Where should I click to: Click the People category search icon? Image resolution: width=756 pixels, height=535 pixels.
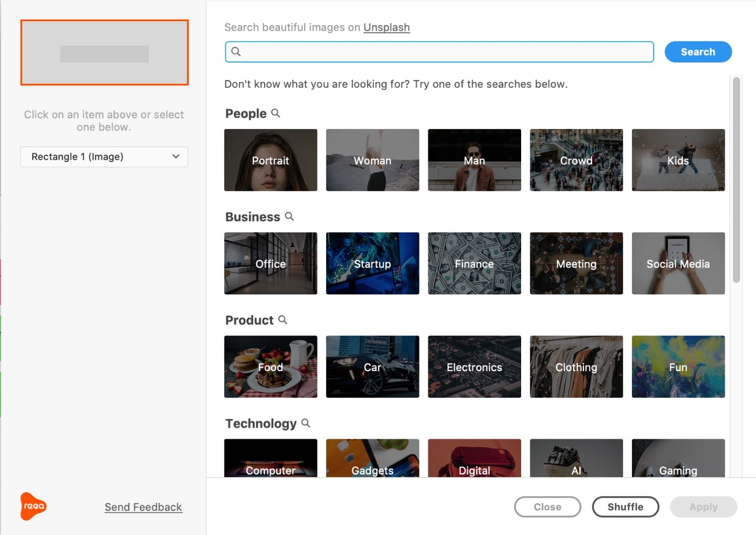tap(275, 113)
